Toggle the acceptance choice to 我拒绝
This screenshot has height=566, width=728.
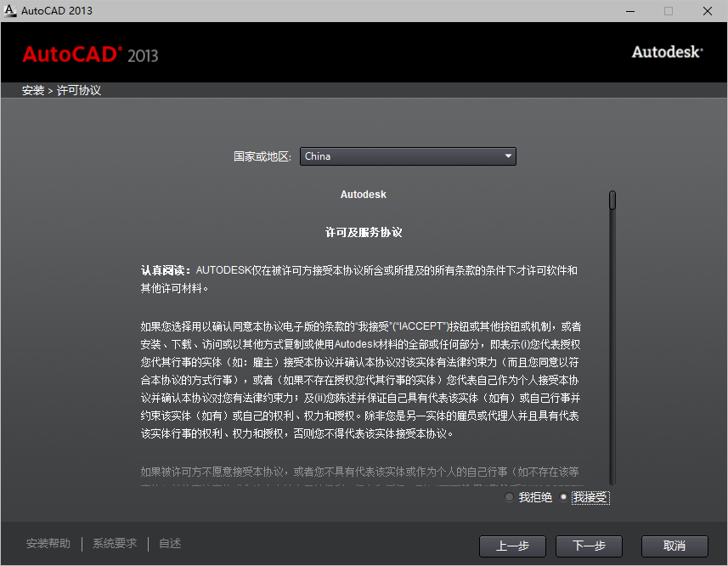tap(508, 497)
